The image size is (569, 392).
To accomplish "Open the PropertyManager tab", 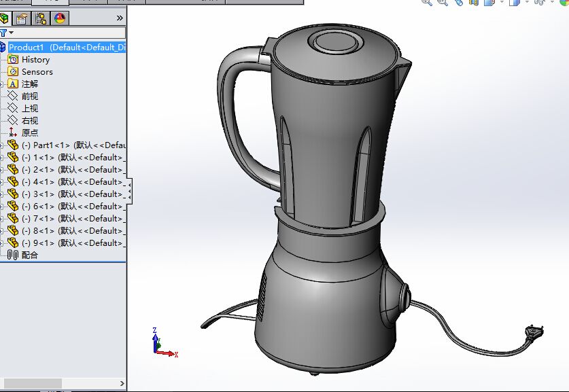I will pyautogui.click(x=21, y=18).
